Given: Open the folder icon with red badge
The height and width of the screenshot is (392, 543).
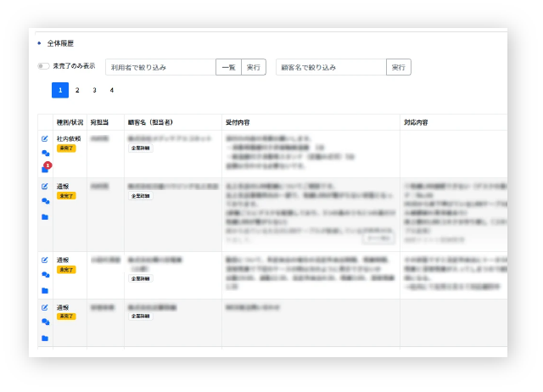Looking at the screenshot, I should coord(45,169).
